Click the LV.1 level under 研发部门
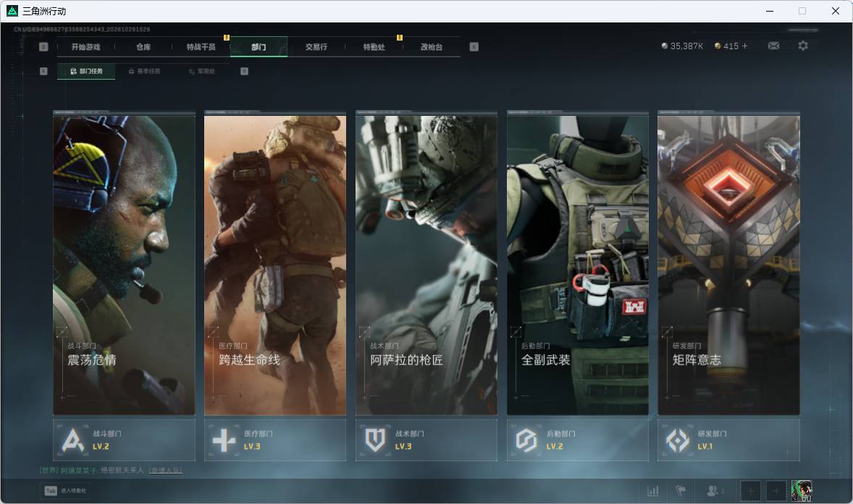 click(705, 446)
